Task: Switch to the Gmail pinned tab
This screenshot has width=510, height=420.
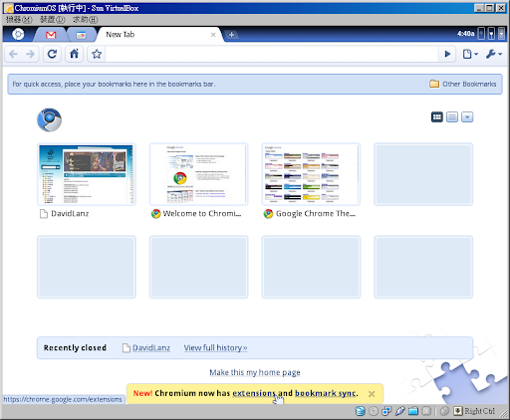Action: pyautogui.click(x=51, y=35)
